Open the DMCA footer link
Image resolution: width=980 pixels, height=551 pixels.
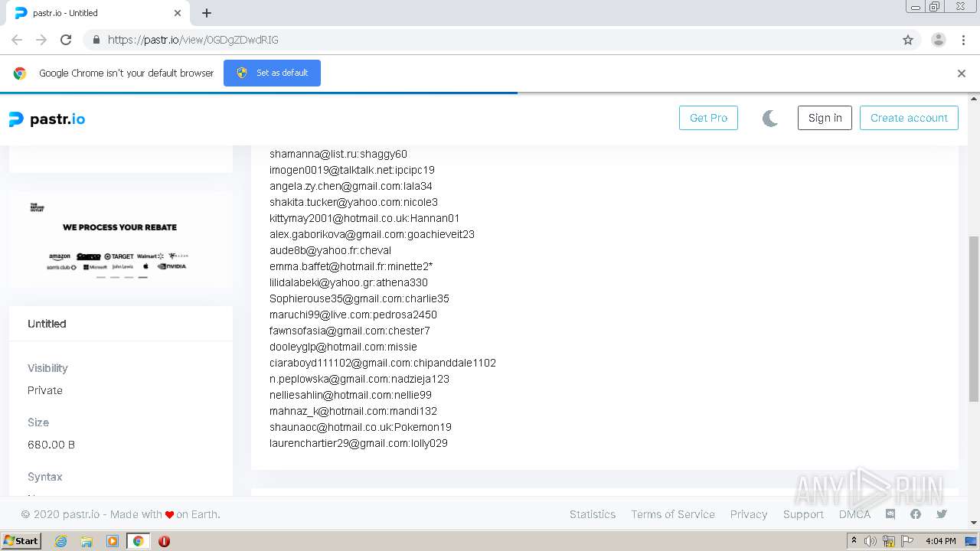point(854,514)
